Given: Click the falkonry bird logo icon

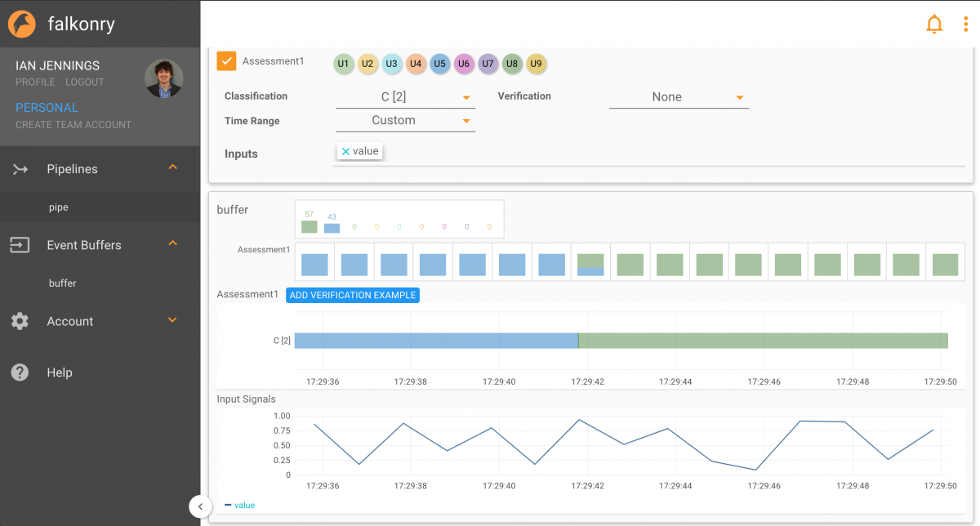Looking at the screenshot, I should click(x=22, y=24).
